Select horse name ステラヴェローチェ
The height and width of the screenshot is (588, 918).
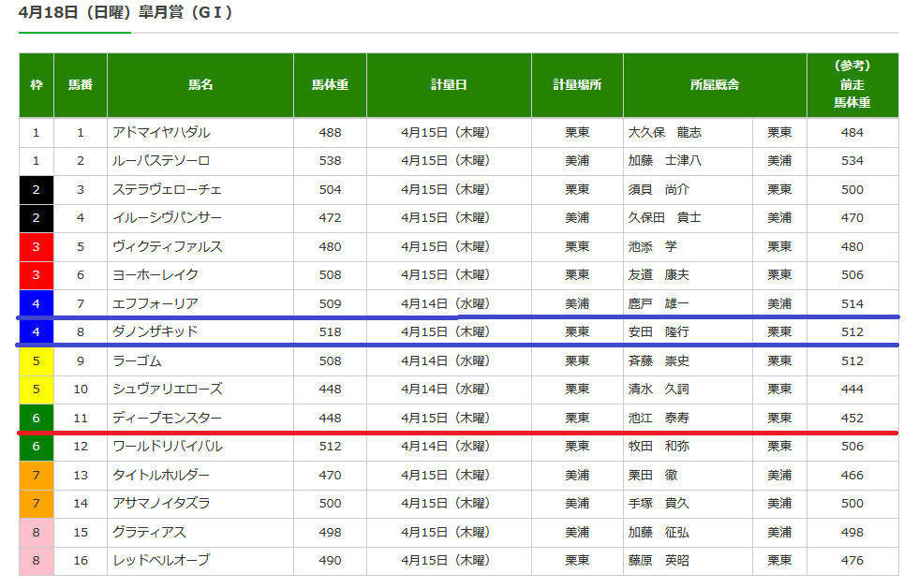click(x=168, y=189)
